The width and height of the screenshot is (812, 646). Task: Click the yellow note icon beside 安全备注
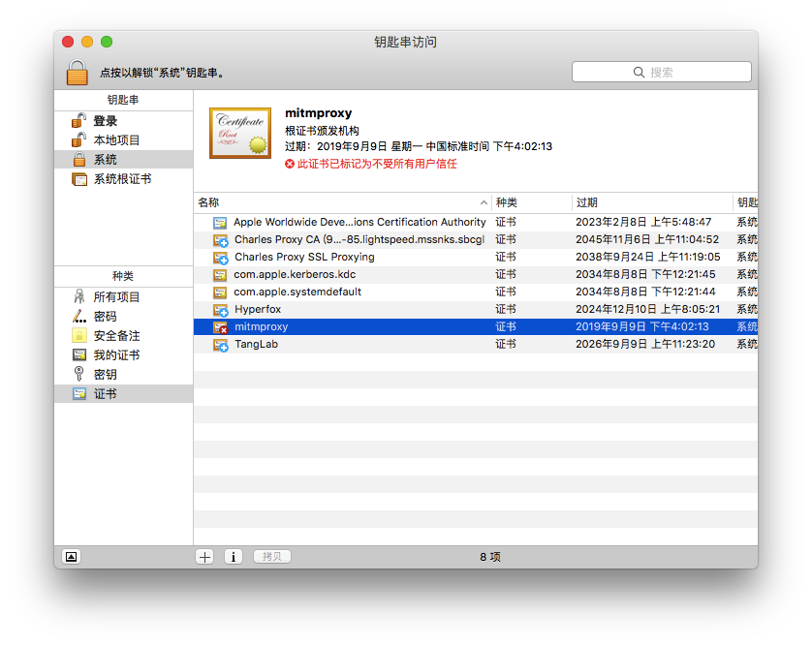(79, 335)
